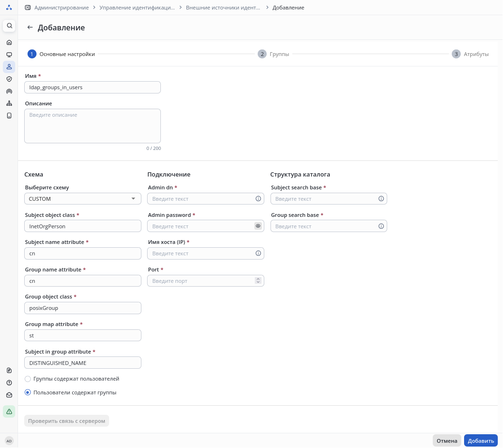Image resolution: width=503 pixels, height=448 pixels.
Task: Click the Описание text area
Action: coord(93,126)
